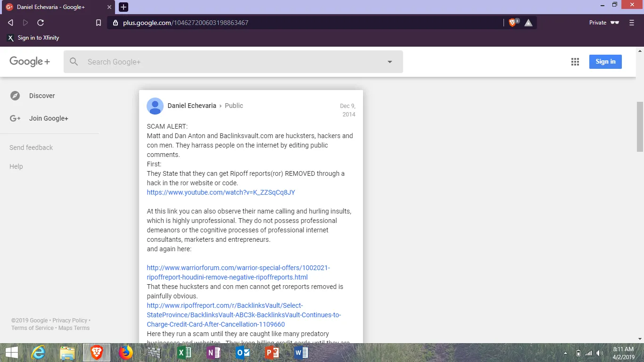
Task: Open the YouTube watch link
Action: (221, 192)
